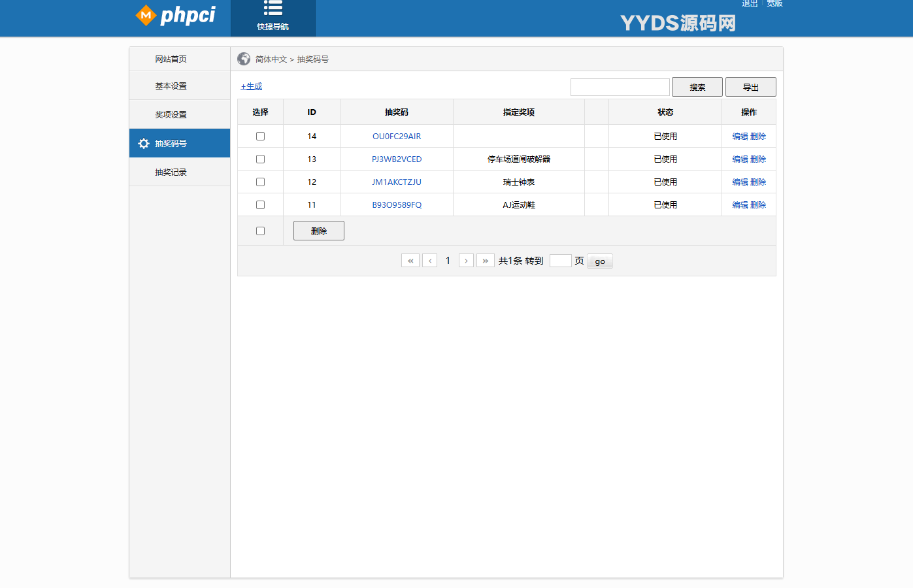Click the +生成 link to generate codes
Viewport: 913px width, 588px height.
point(251,86)
